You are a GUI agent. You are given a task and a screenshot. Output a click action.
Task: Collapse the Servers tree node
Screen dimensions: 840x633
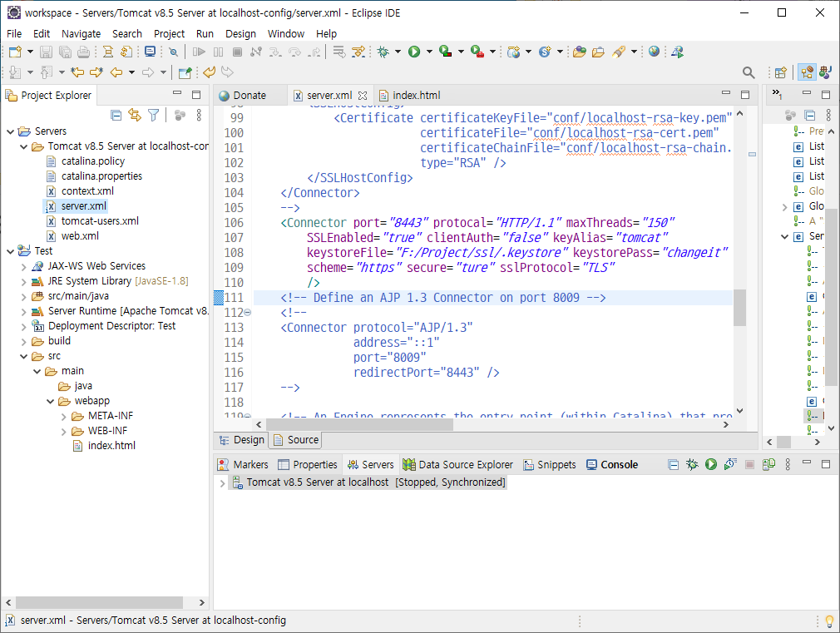click(10, 131)
